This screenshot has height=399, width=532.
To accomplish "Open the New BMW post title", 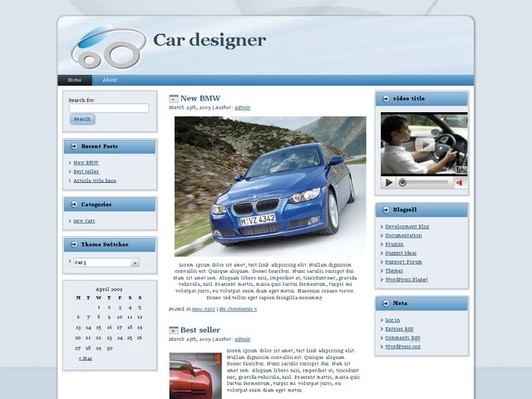I will pyautogui.click(x=200, y=98).
